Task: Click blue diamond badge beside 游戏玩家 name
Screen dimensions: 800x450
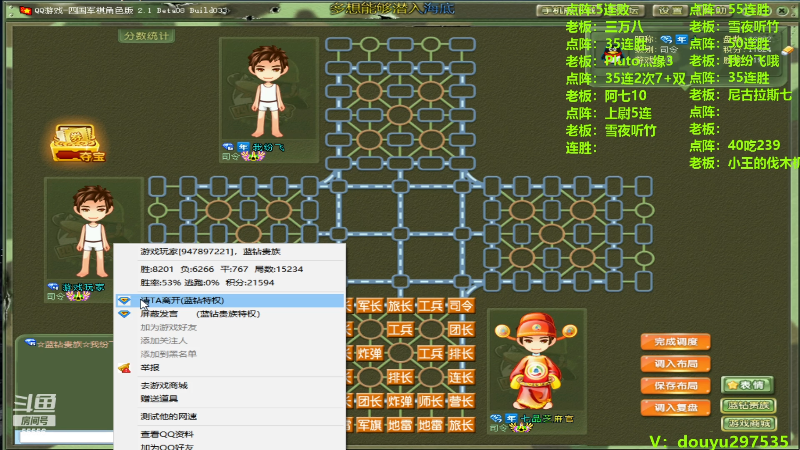Action: tap(53, 287)
